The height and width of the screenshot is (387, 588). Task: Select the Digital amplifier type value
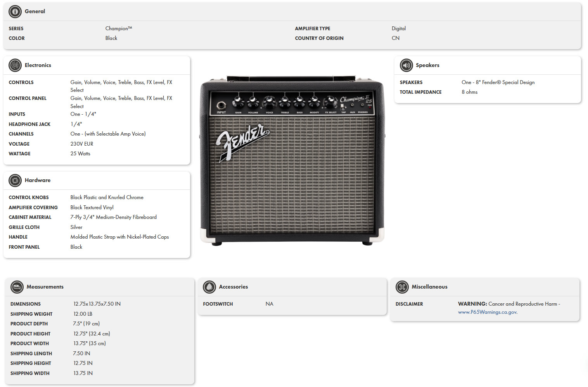click(399, 29)
